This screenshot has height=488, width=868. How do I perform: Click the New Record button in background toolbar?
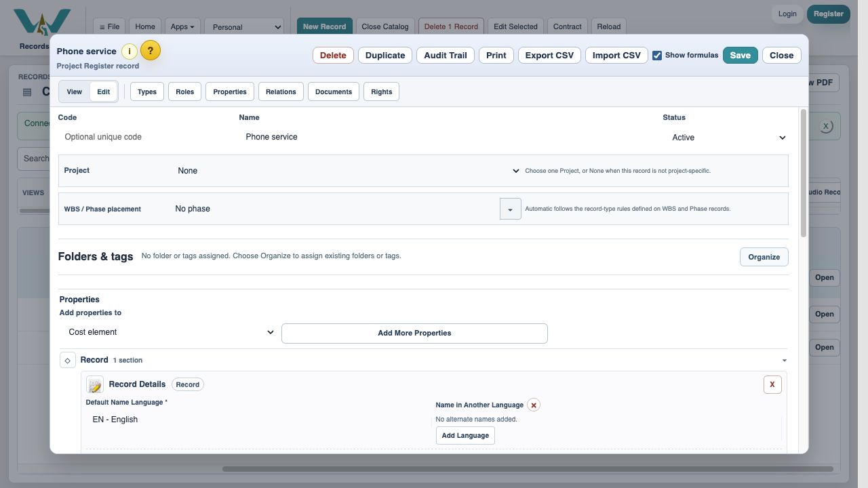pos(325,27)
